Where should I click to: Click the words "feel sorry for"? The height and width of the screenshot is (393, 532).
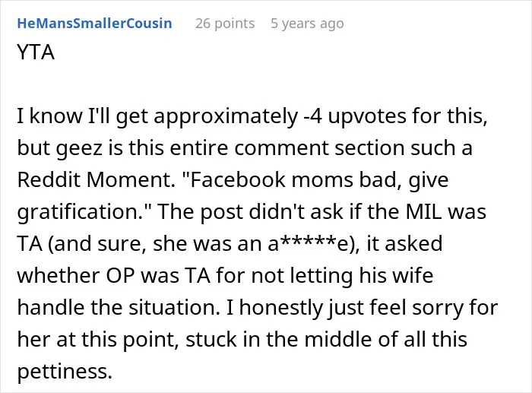(434, 307)
